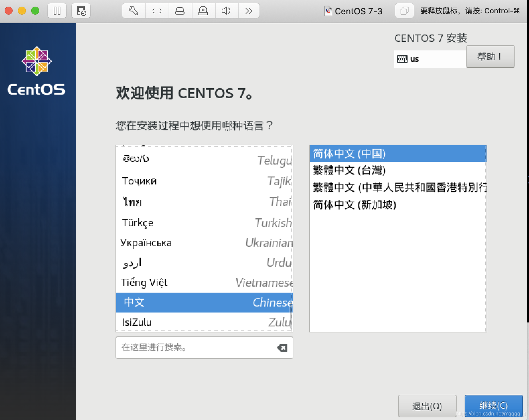The image size is (529, 420).
Task: Choose 繁體中文 (台灣) locale
Action: [x=398, y=171]
